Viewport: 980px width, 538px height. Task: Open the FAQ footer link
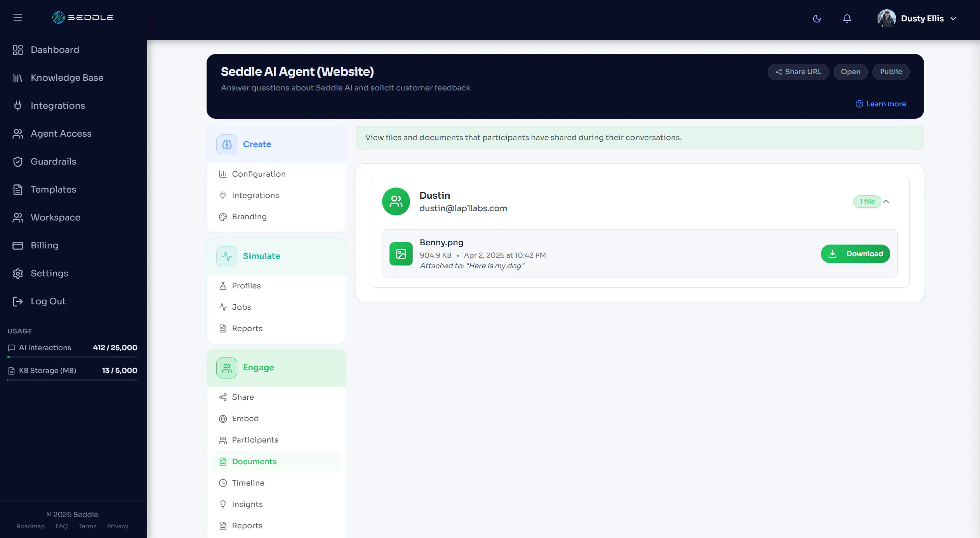tap(61, 526)
